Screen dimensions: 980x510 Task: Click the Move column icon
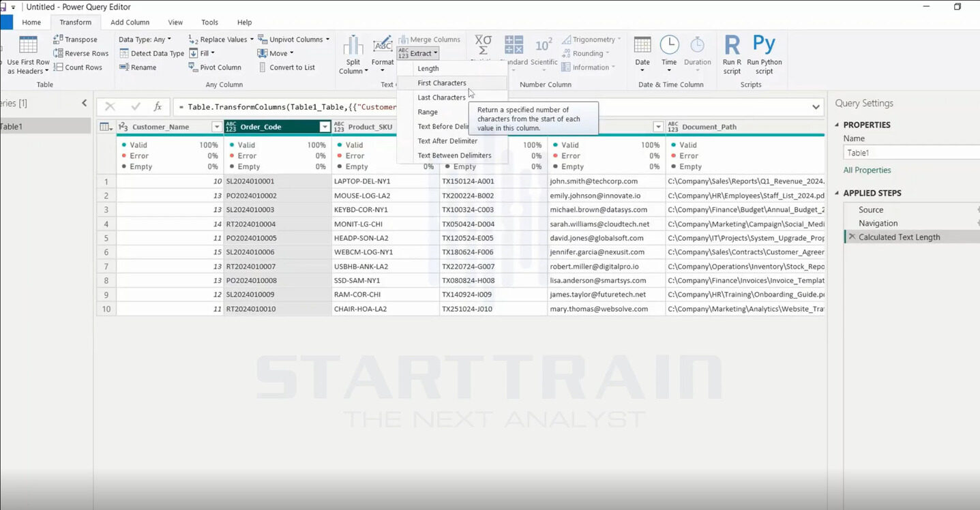pyautogui.click(x=263, y=53)
